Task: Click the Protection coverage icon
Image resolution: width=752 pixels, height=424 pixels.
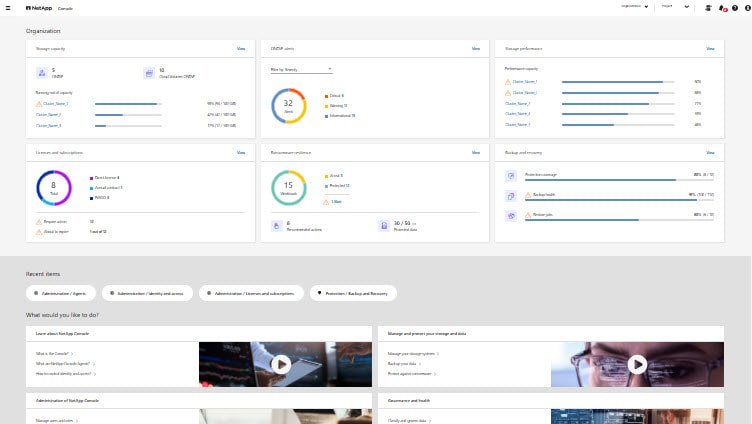Action: (511, 176)
